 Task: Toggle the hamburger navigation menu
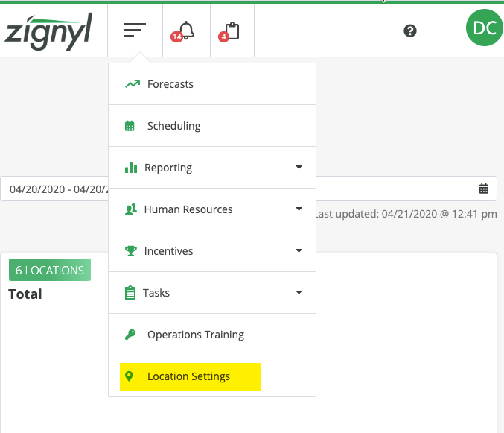(x=135, y=31)
